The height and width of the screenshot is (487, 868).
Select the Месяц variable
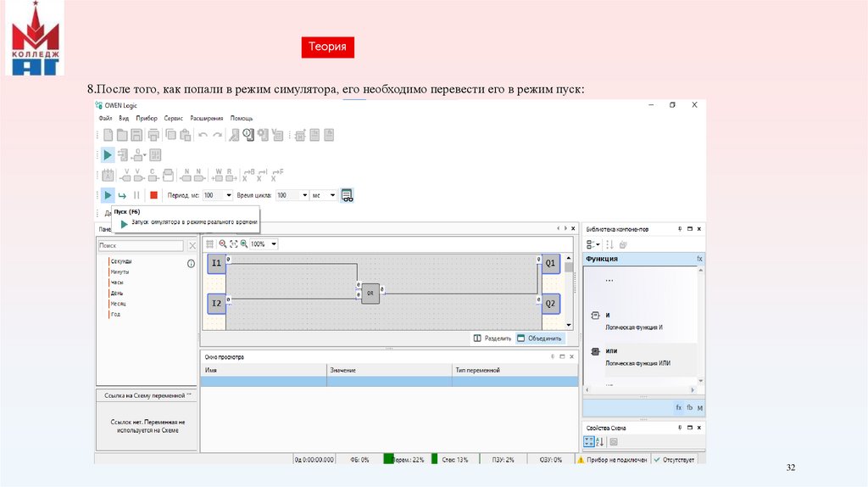[118, 304]
